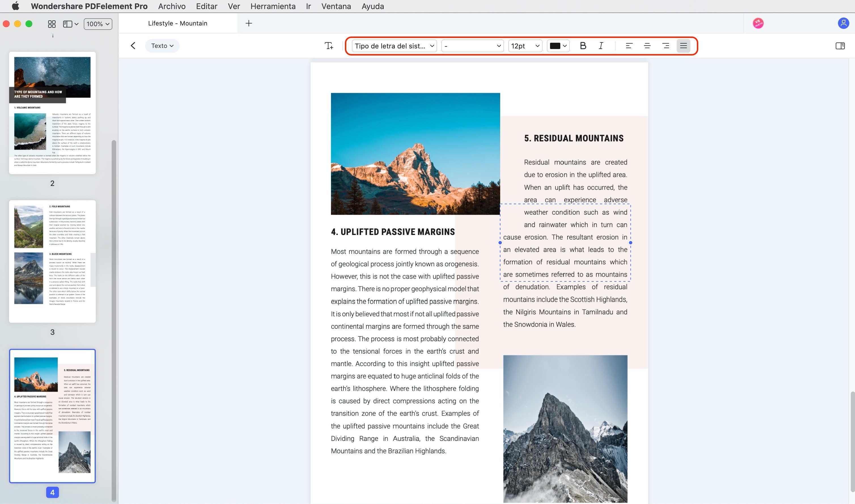Viewport: 855px width, 504px height.
Task: Click the Bold formatting icon
Action: (x=581, y=45)
